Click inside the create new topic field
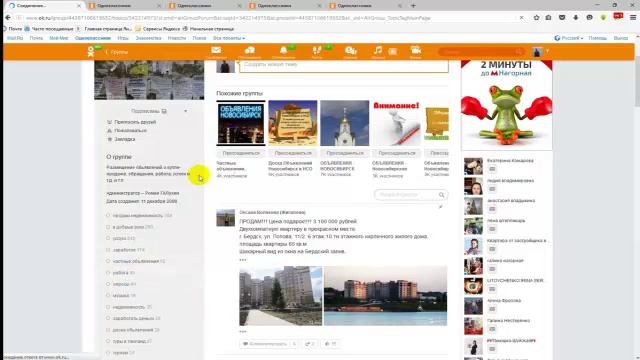The width and height of the screenshot is (640, 360). [x=344, y=66]
